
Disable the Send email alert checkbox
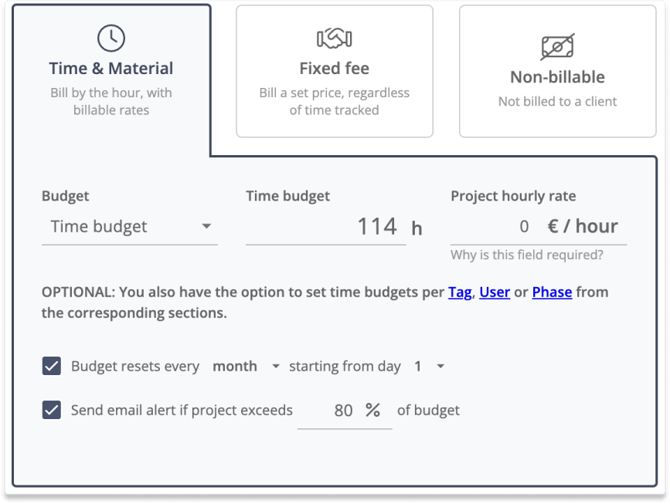click(51, 410)
